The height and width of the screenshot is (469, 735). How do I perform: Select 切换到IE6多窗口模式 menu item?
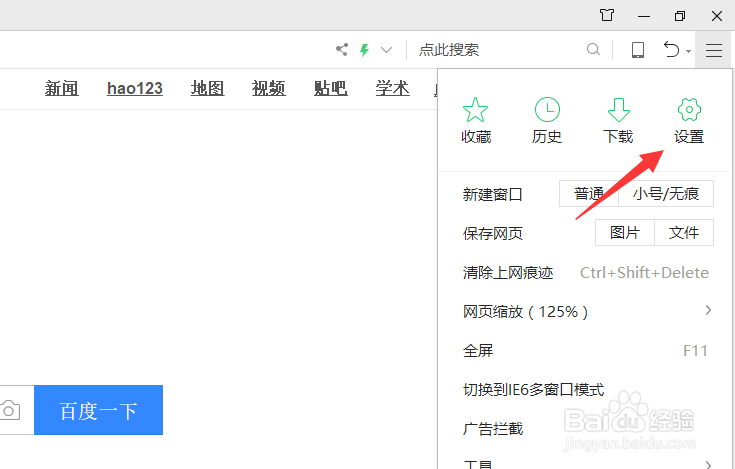pyautogui.click(x=585, y=389)
